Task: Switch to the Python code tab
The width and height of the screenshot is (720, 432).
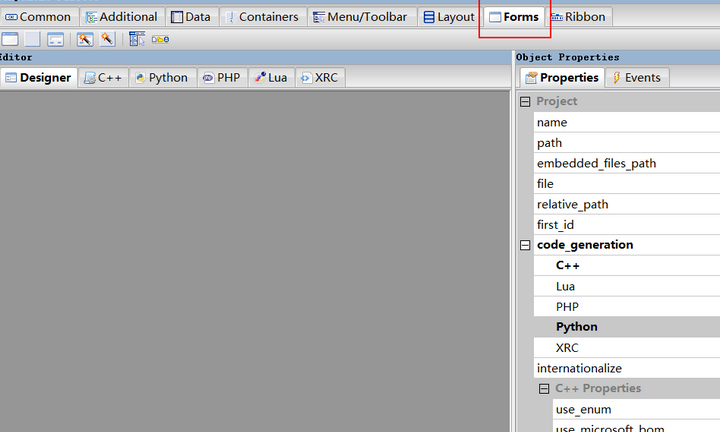Action: click(163, 78)
